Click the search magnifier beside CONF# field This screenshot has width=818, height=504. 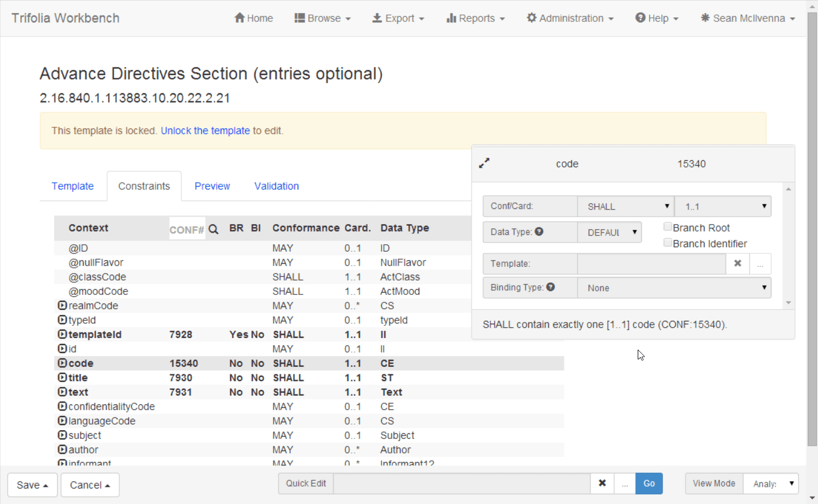pyautogui.click(x=214, y=229)
